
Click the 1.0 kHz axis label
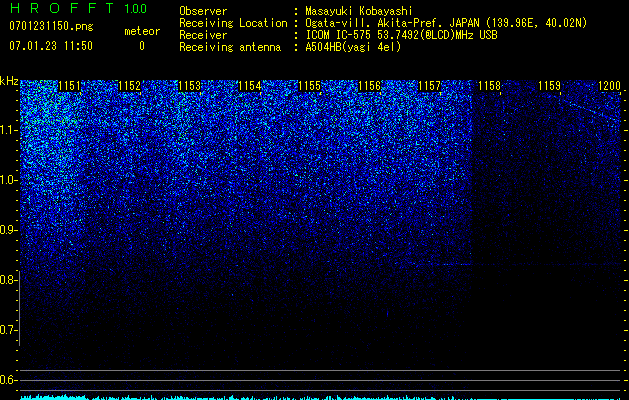click(9, 180)
